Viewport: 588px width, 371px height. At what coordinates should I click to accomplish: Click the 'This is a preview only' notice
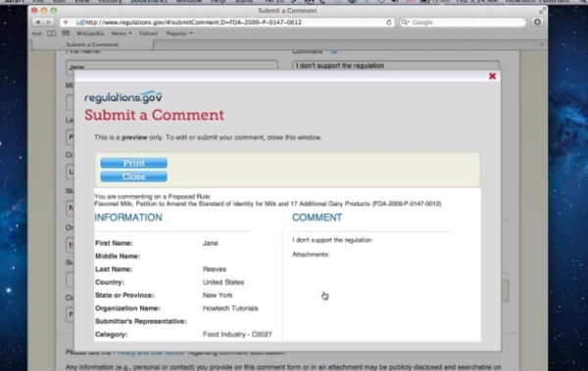pos(208,137)
